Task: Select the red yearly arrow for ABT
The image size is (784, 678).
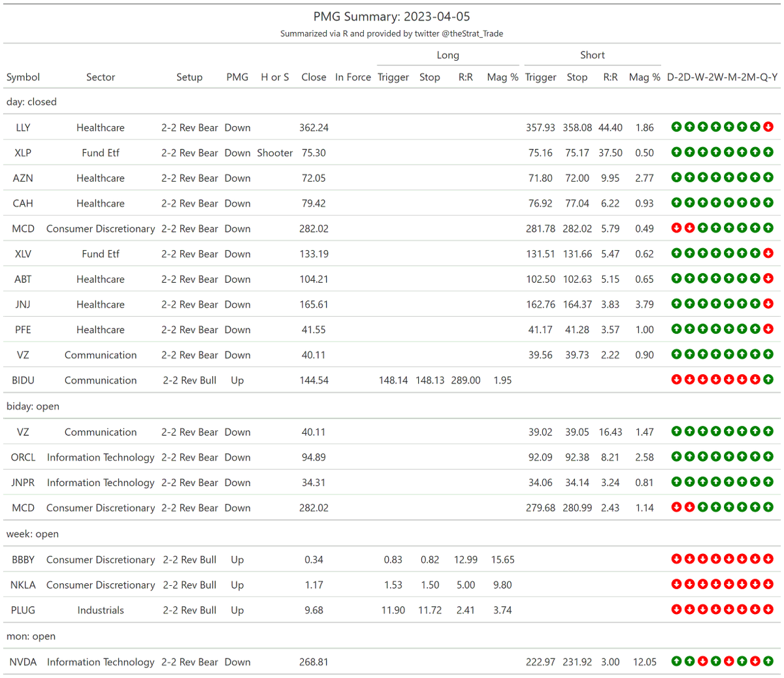Action: point(768,279)
